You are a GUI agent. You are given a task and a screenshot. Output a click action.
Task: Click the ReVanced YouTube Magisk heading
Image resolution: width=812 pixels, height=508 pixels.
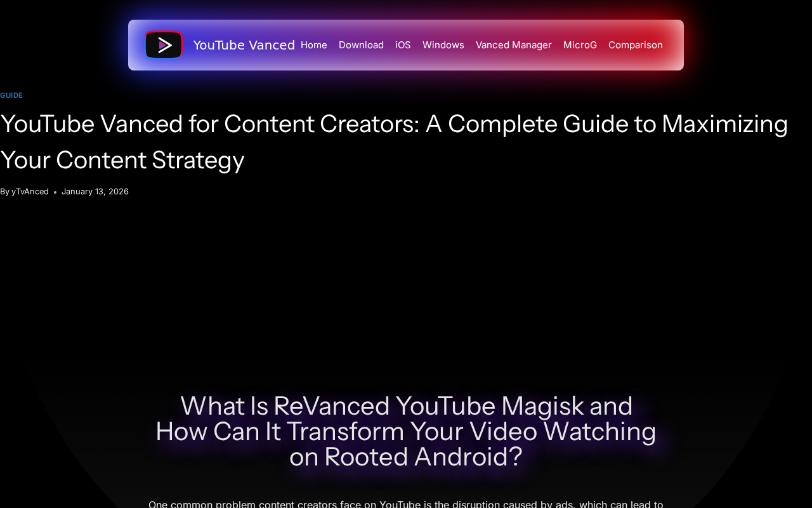tap(406, 431)
